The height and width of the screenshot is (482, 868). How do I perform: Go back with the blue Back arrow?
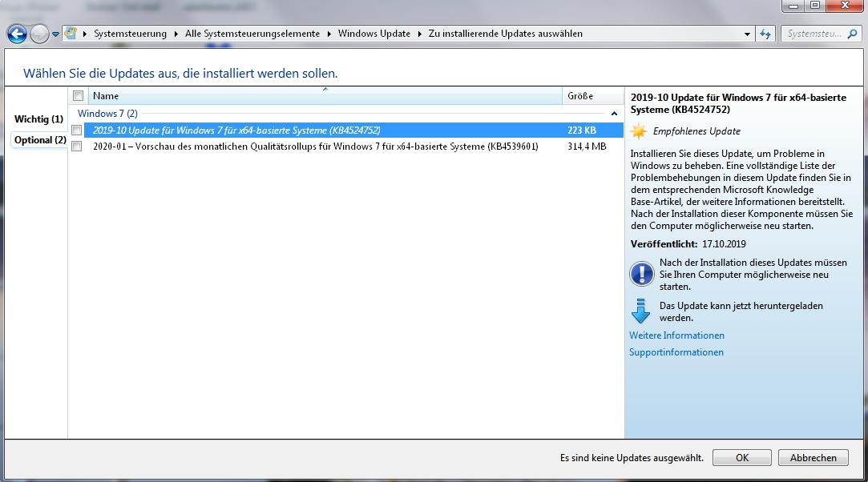17,34
